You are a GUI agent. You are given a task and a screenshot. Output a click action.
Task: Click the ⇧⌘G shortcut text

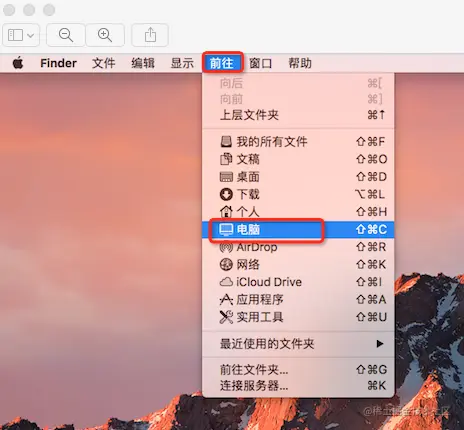(x=371, y=369)
